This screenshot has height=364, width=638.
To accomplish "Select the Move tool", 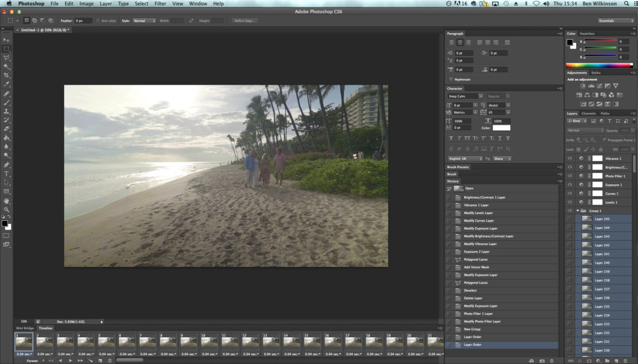I will coord(7,39).
